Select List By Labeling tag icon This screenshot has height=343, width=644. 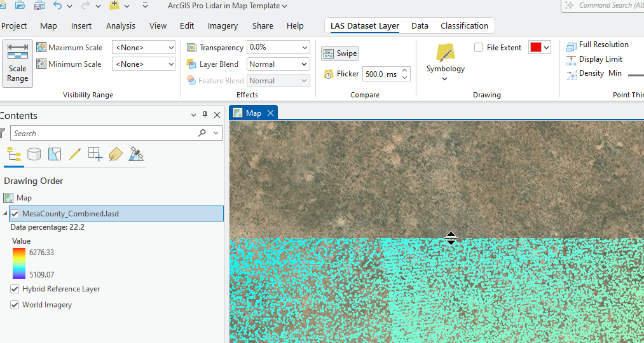(115, 154)
